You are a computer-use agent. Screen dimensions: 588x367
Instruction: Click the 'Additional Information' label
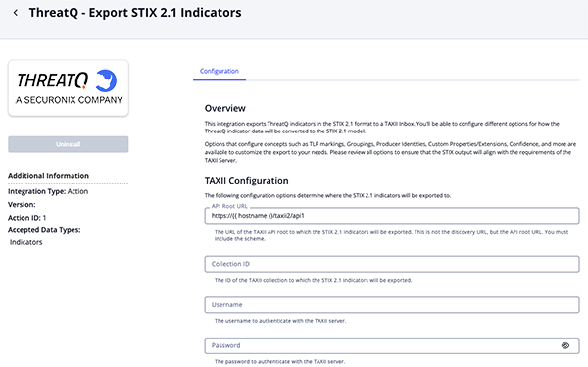coord(48,176)
